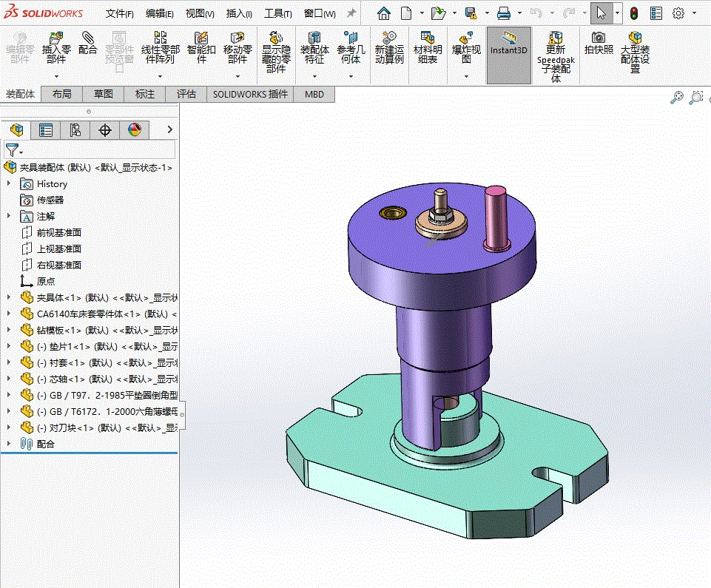Expand the 钻模板<1> component
The height and width of the screenshot is (588, 711).
pyautogui.click(x=9, y=330)
